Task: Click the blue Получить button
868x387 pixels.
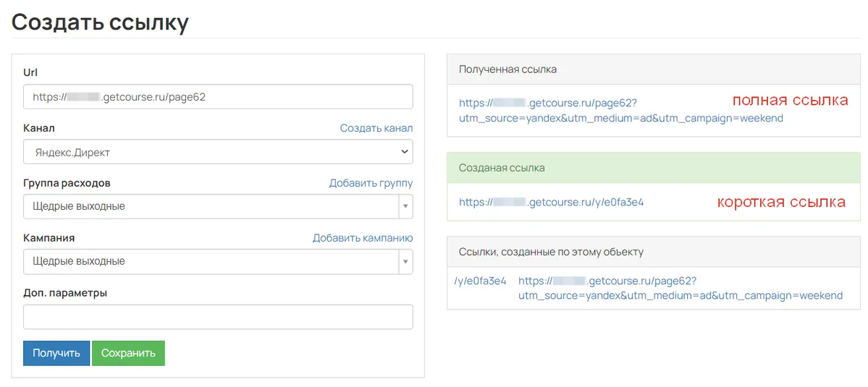Action: pyautogui.click(x=56, y=353)
